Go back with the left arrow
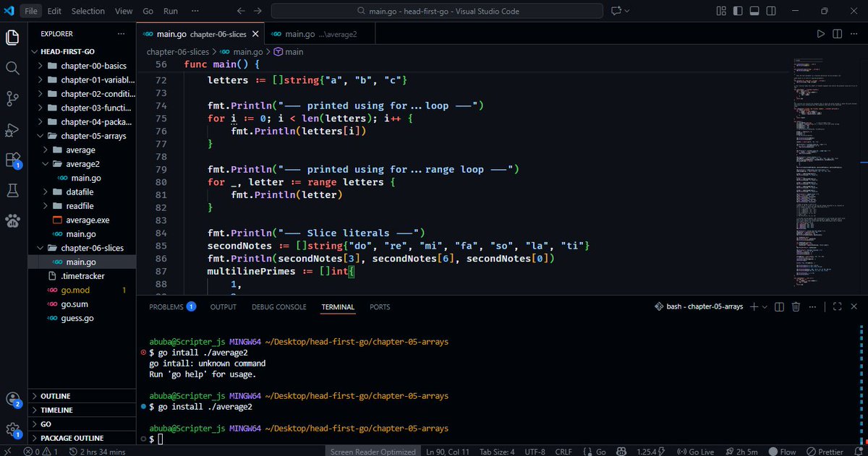The height and width of the screenshot is (456, 868). coord(240,11)
